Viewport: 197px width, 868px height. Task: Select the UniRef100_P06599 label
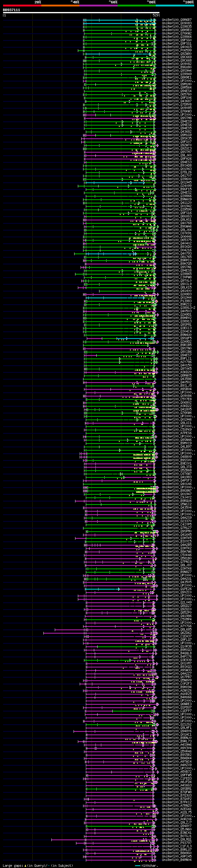tap(176, 50)
